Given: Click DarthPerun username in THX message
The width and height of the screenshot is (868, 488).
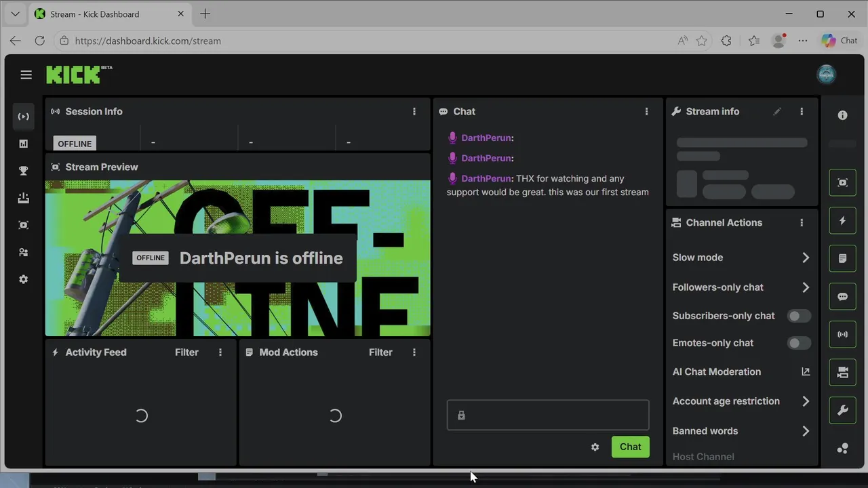Looking at the screenshot, I should point(486,179).
